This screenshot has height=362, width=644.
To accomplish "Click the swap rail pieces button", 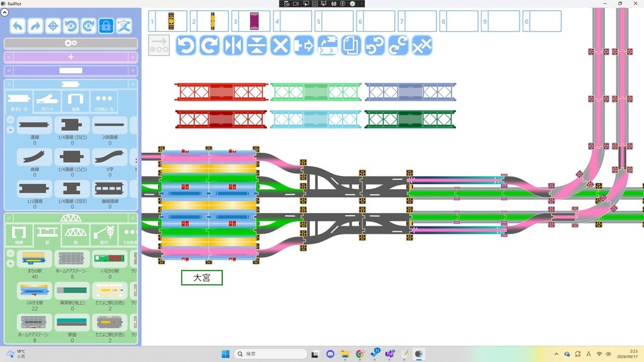I will (x=327, y=45).
